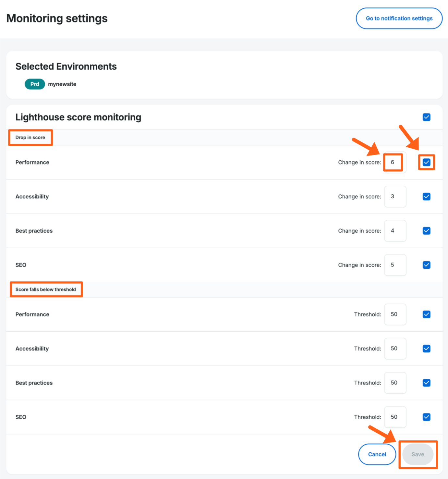
Task: Disable Accessibility threshold checkbox
Action: tap(426, 349)
